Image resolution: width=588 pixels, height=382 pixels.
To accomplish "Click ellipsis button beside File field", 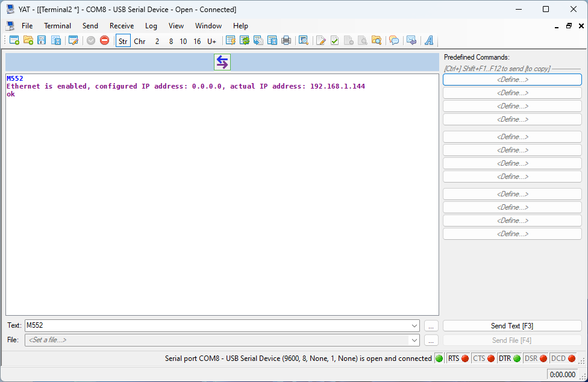I will [431, 340].
